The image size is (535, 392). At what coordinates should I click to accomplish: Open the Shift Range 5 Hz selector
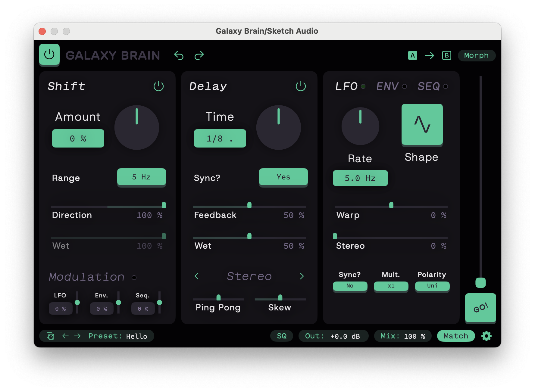(x=141, y=177)
